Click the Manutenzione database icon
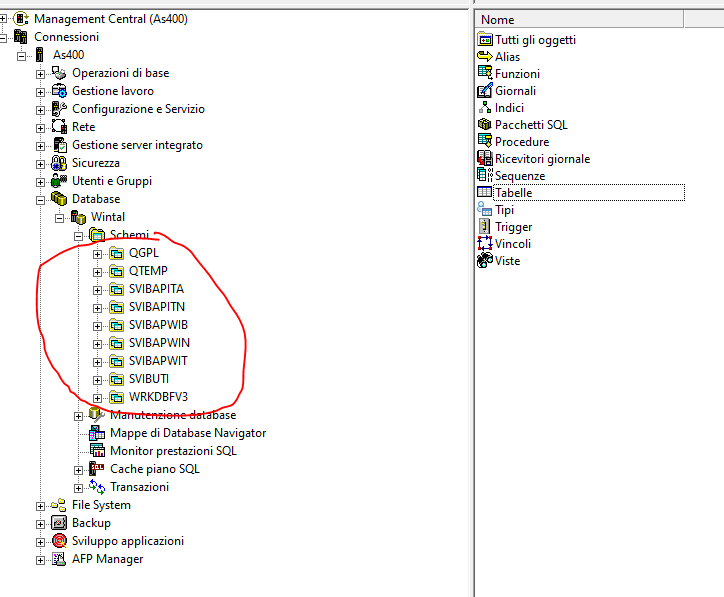724x597 pixels. click(97, 415)
